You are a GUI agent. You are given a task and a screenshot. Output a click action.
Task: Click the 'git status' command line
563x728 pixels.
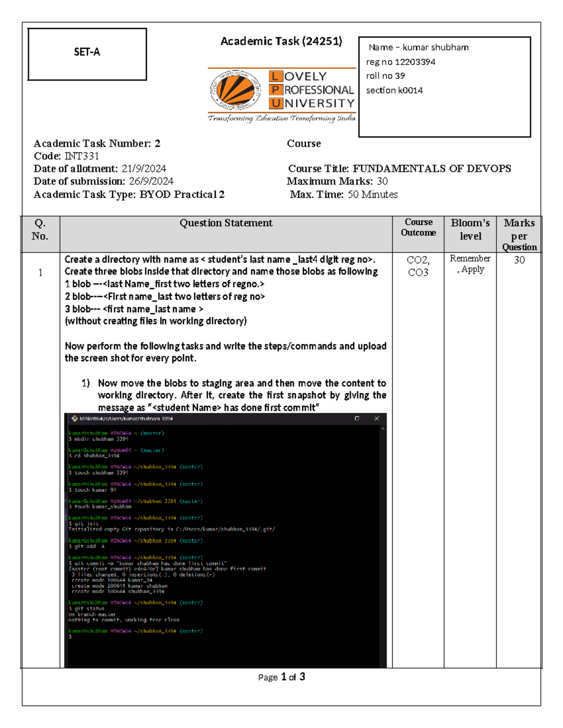pyautogui.click(x=86, y=608)
